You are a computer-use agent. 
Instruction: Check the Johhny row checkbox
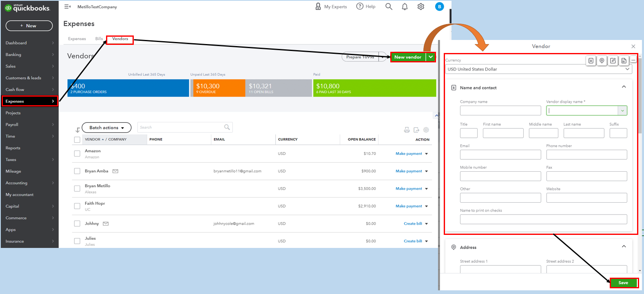(x=77, y=223)
